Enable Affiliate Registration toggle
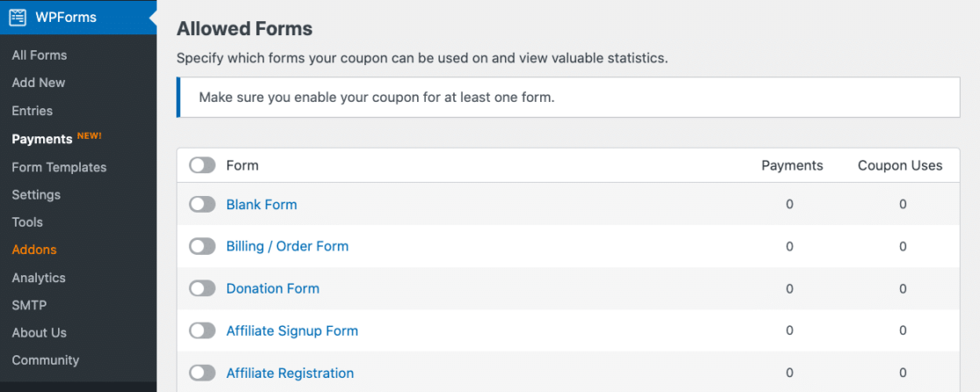This screenshot has width=980, height=392. (202, 374)
